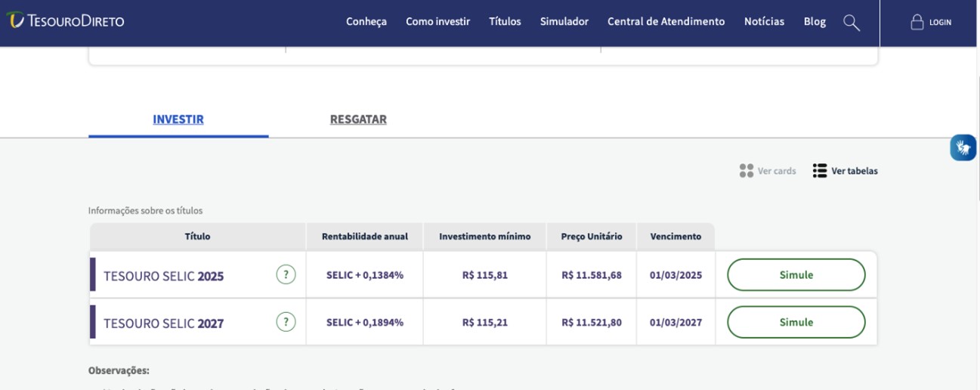Image resolution: width=980 pixels, height=390 pixels.
Task: Select the TESOURO SELIC 2025 title
Action: pyautogui.click(x=164, y=276)
